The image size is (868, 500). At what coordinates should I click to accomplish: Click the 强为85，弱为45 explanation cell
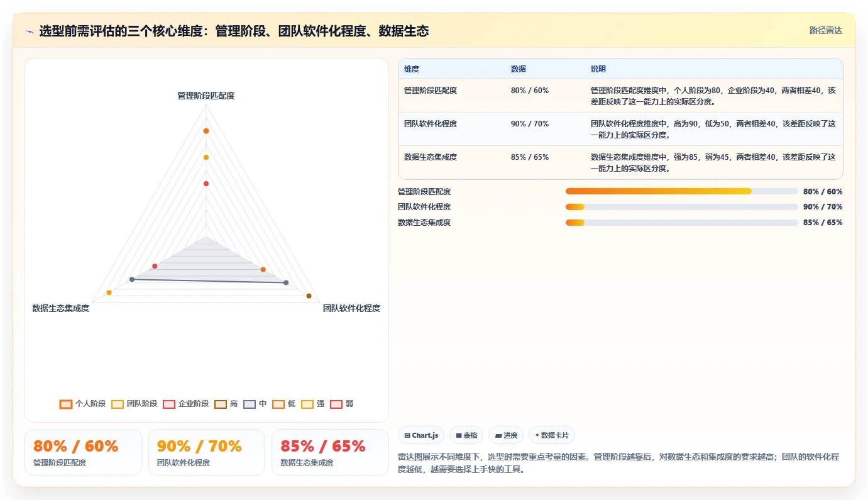(x=713, y=162)
